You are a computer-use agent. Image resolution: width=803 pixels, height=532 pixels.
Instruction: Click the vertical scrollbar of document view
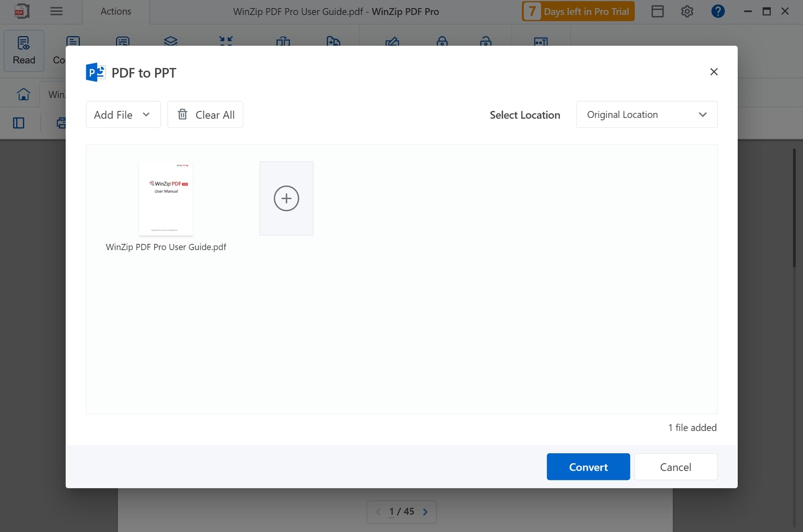point(794,208)
